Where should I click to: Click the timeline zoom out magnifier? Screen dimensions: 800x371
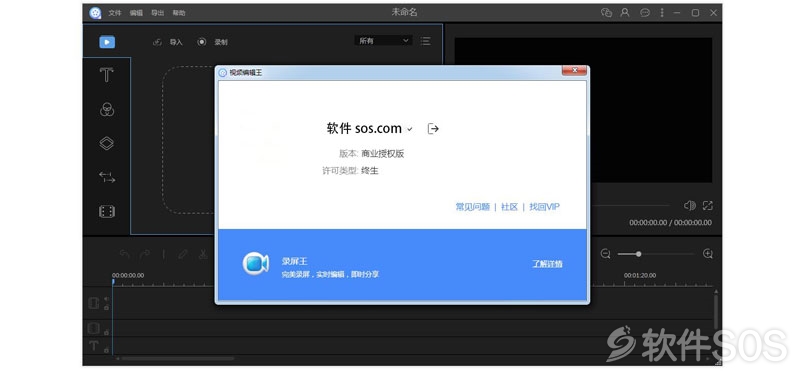pos(605,254)
